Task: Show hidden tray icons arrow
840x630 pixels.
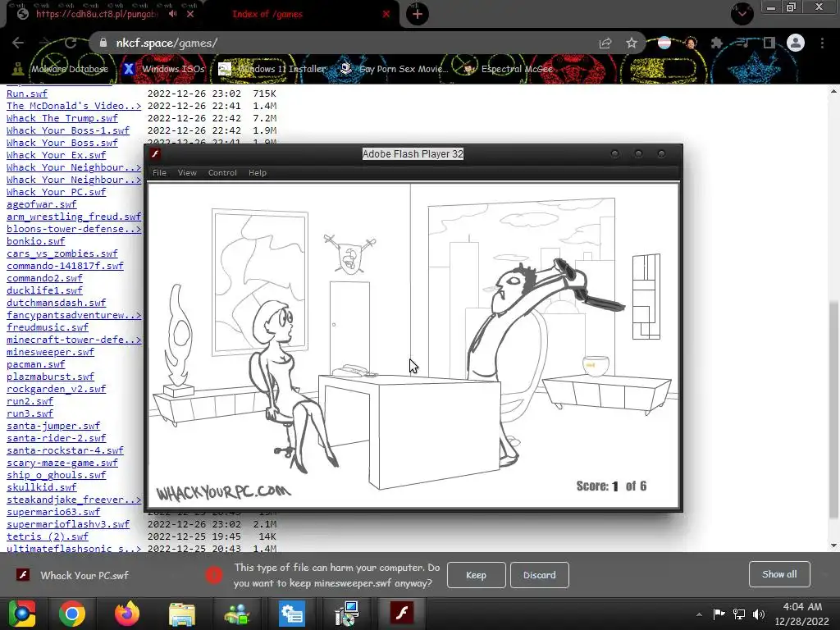Action: coord(699,614)
